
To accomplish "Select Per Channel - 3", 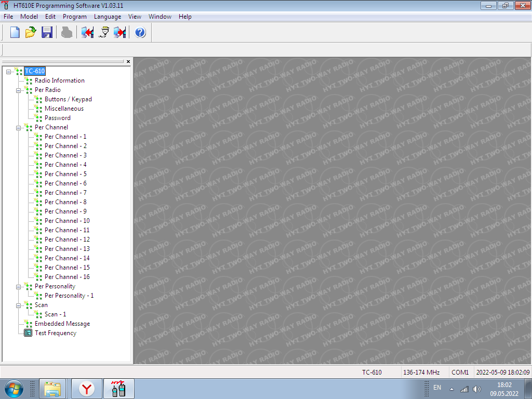I will pyautogui.click(x=65, y=155).
